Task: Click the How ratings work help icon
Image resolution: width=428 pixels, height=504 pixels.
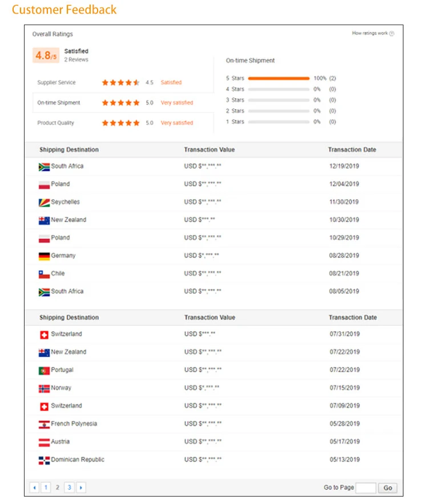Action: click(391, 34)
